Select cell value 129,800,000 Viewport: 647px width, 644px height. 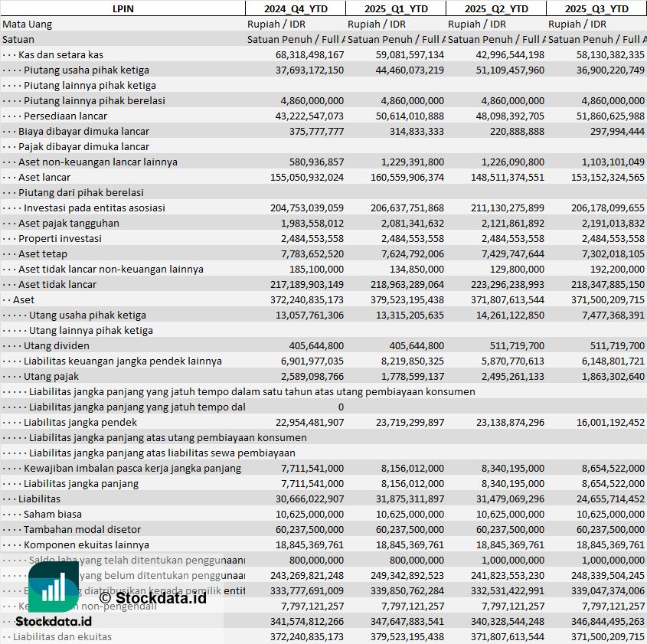coord(517,269)
